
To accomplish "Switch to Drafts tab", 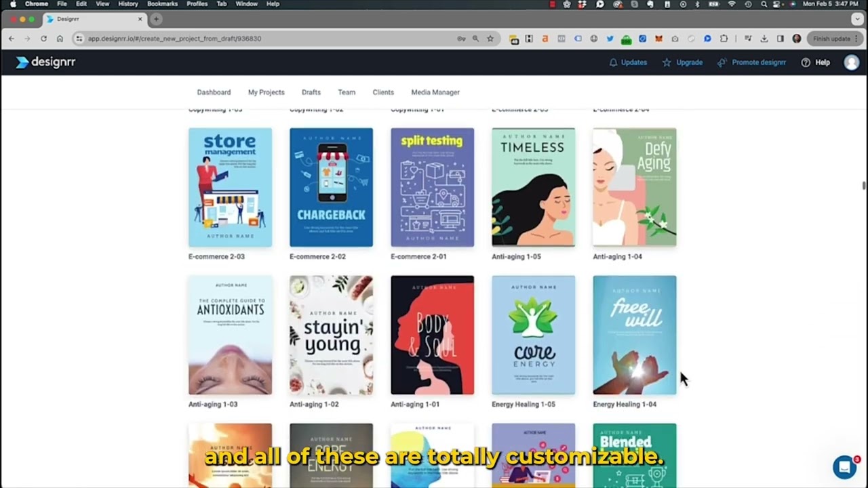I will pos(311,92).
